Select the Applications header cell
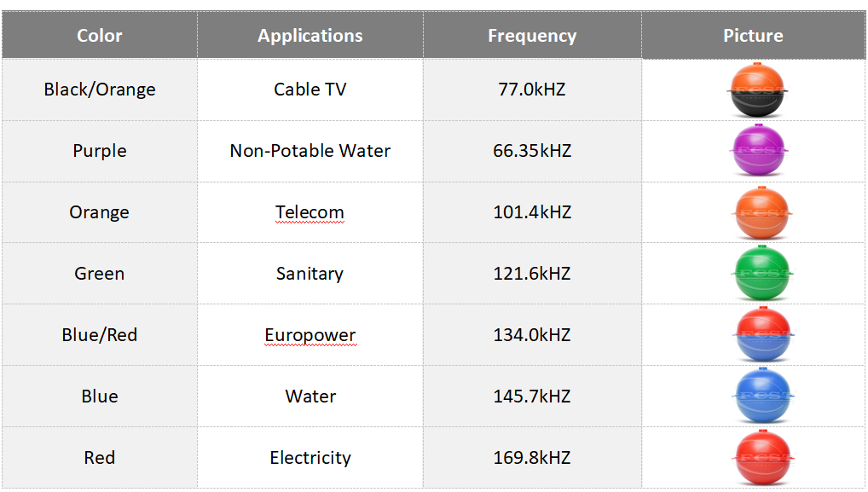This screenshot has height=492, width=868. click(x=310, y=36)
